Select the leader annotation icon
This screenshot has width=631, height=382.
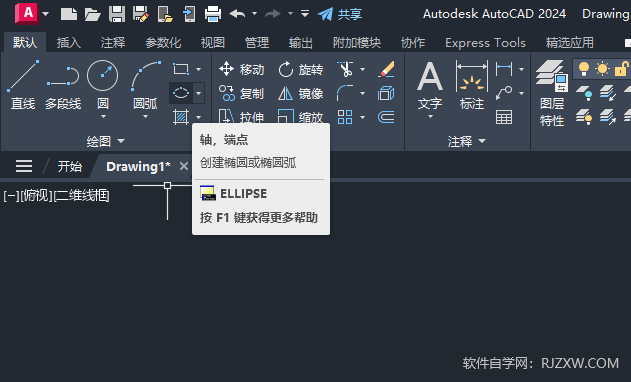(504, 93)
